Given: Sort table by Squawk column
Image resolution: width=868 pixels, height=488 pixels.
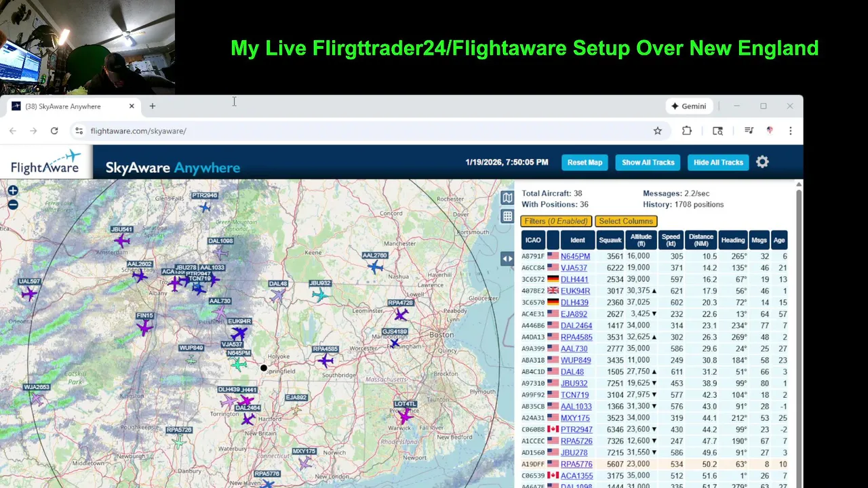Looking at the screenshot, I should (x=610, y=240).
